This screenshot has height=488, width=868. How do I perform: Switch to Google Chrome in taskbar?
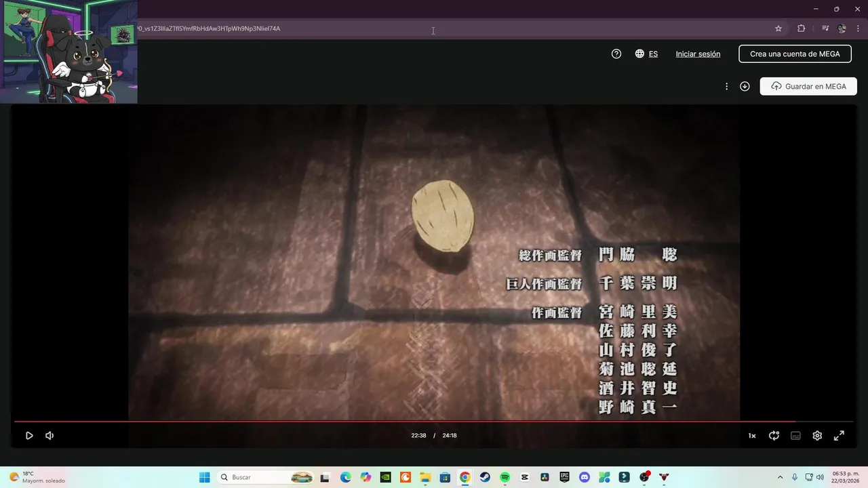(x=465, y=477)
